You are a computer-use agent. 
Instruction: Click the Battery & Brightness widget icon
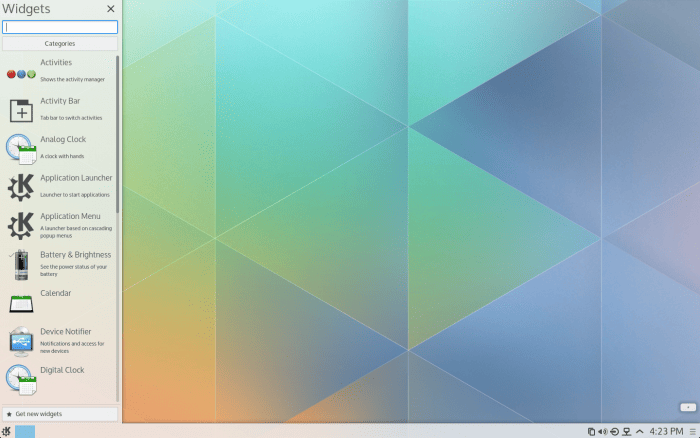click(x=21, y=265)
